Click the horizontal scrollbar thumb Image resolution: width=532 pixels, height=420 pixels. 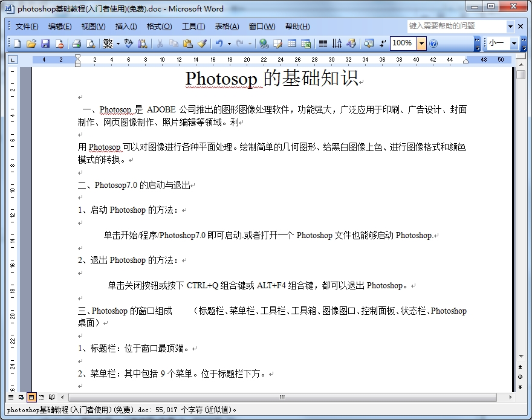[x=283, y=397]
